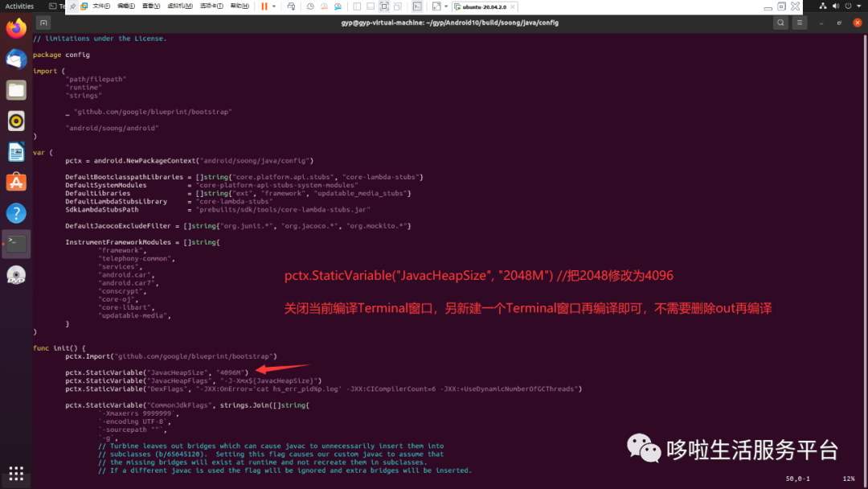Click the DefaultJacocoExcludeFilter line
The image size is (868, 489).
tap(238, 226)
